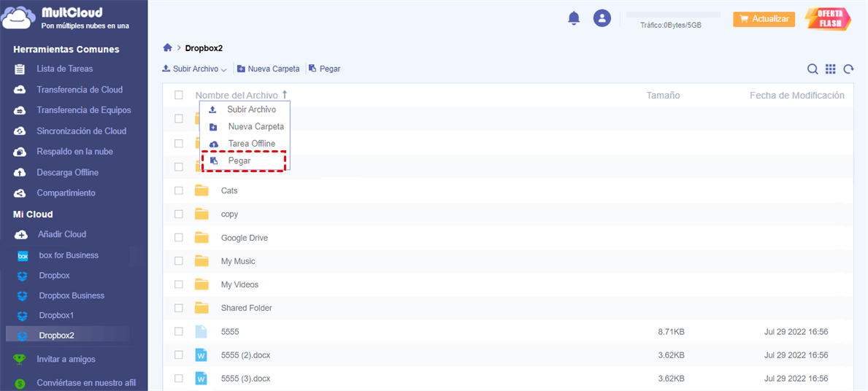
Task: Check the 5555 (3).docx checkbox
Action: [x=179, y=379]
